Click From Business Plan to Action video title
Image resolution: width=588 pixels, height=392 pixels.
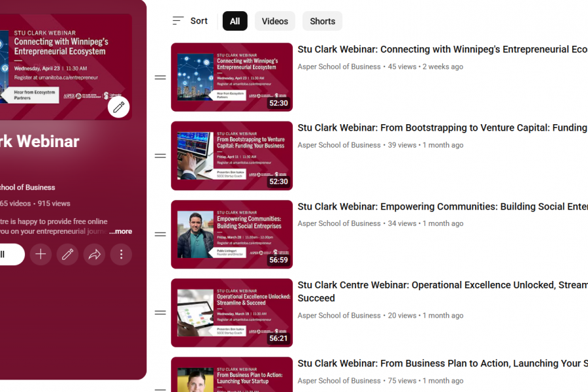(442, 363)
